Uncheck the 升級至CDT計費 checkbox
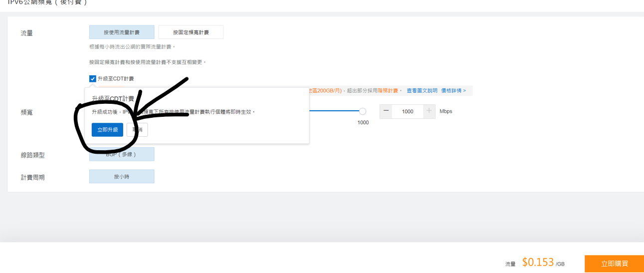The height and width of the screenshot is (273, 644). point(93,79)
